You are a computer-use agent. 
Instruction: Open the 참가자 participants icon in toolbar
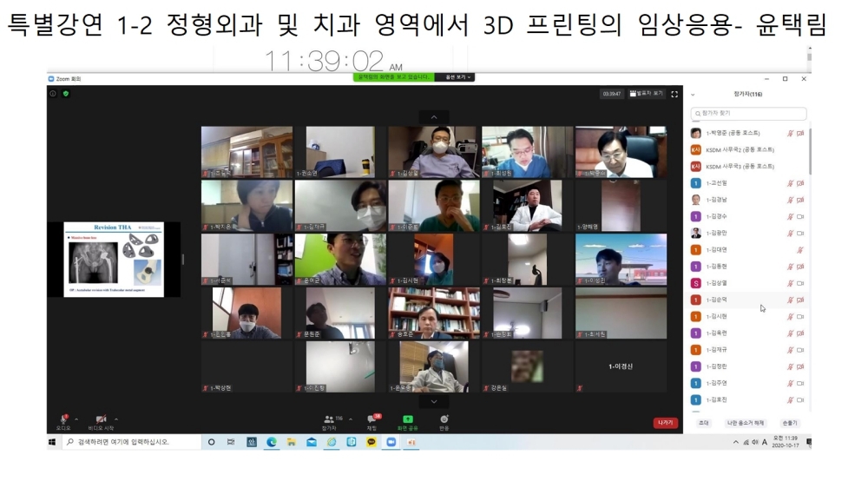(x=329, y=419)
